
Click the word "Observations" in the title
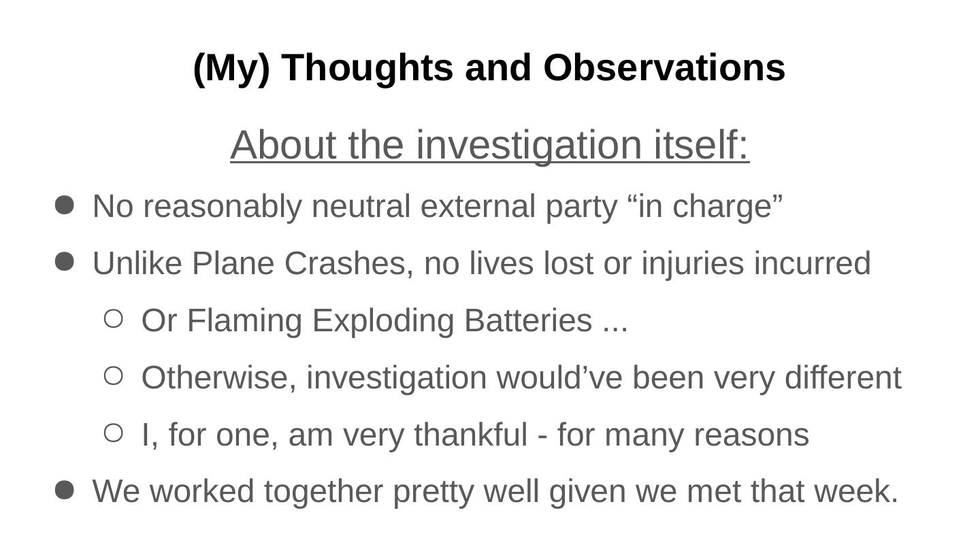pos(664,67)
